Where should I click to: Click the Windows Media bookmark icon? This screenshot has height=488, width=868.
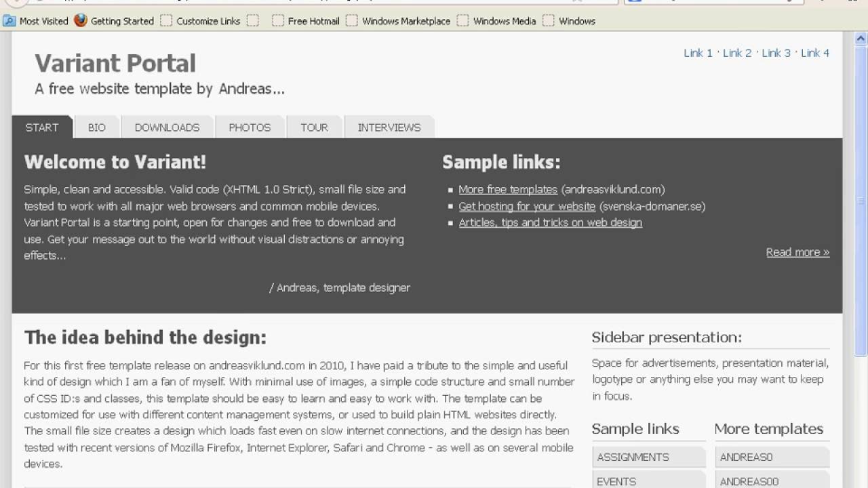pyautogui.click(x=462, y=21)
